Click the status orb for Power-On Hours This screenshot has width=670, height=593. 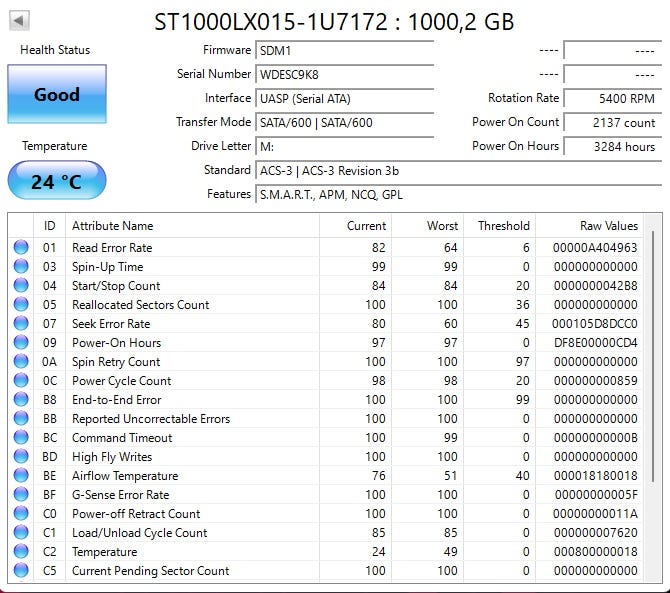click(x=21, y=343)
